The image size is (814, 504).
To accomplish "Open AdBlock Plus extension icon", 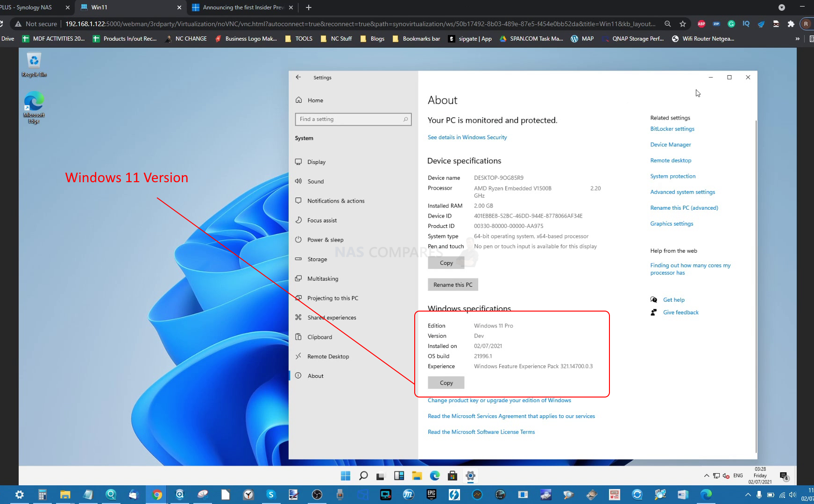I will point(701,24).
